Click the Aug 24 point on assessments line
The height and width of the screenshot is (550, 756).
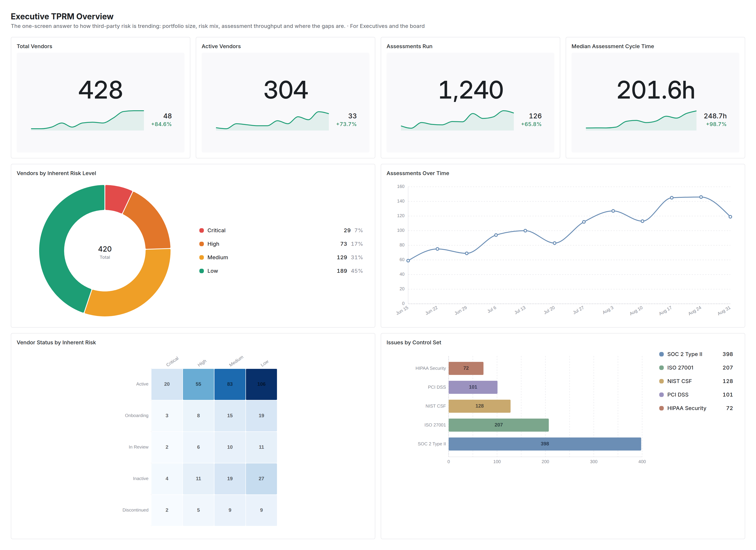pos(701,197)
